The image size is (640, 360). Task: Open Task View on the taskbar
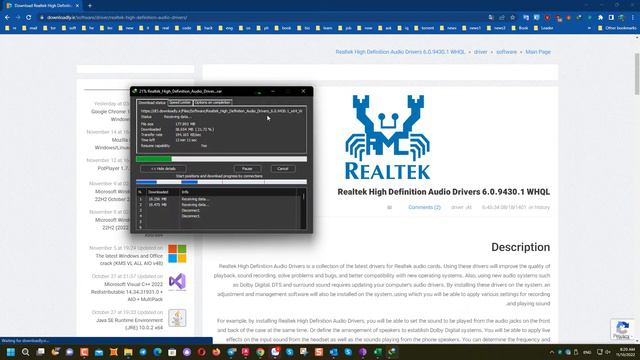[40, 352]
